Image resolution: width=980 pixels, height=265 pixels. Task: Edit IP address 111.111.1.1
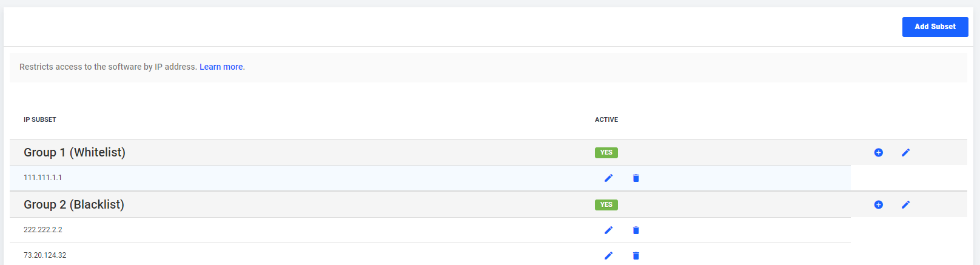(608, 178)
